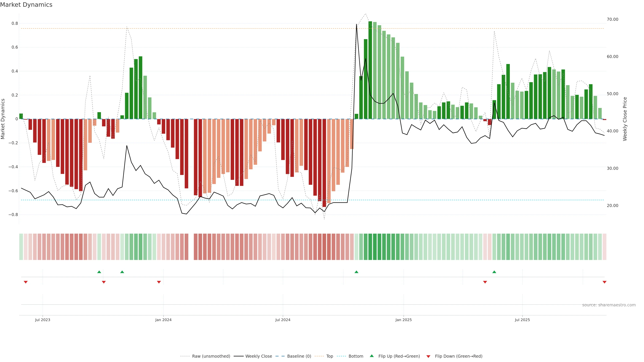Click first green flip-up marker after Jul 2023

(99, 272)
